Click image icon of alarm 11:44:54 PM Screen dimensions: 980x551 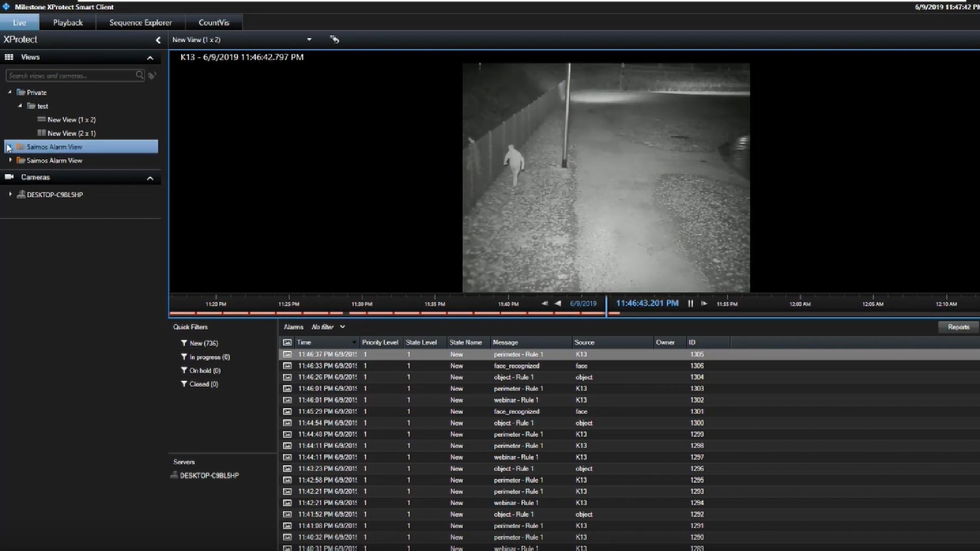tap(287, 423)
